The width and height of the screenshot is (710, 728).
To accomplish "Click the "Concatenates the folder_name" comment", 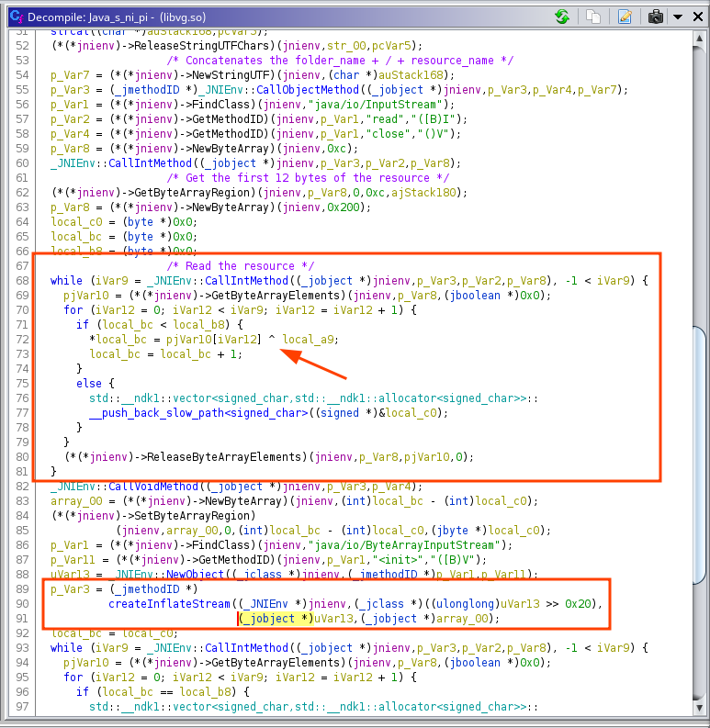I will (x=340, y=61).
